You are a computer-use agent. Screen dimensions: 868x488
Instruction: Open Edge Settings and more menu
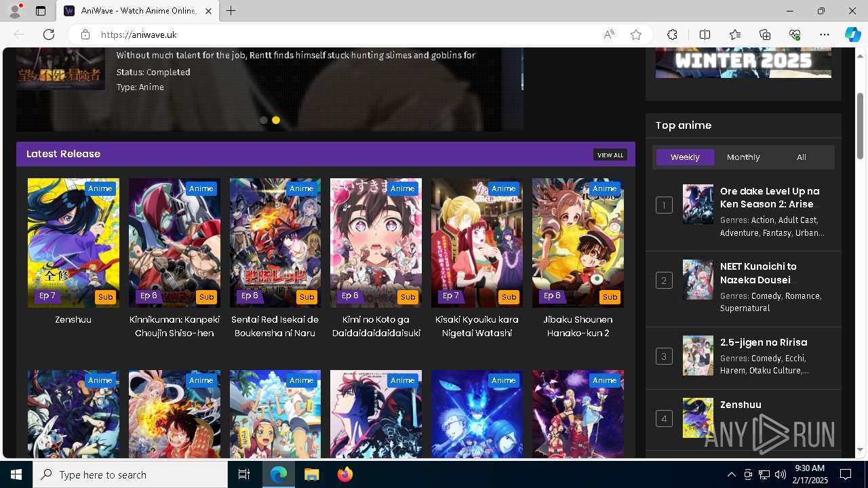click(x=825, y=35)
